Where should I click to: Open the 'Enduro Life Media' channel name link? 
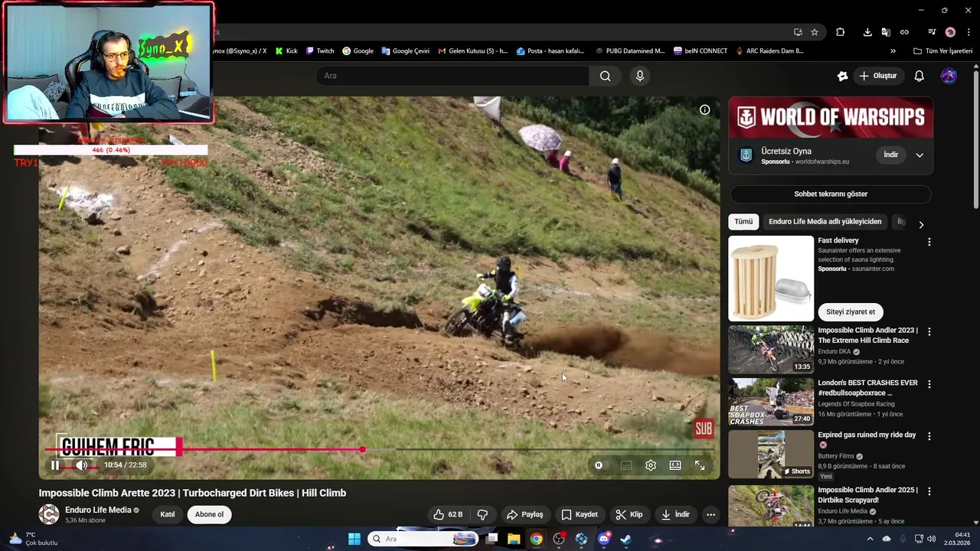pos(98,510)
